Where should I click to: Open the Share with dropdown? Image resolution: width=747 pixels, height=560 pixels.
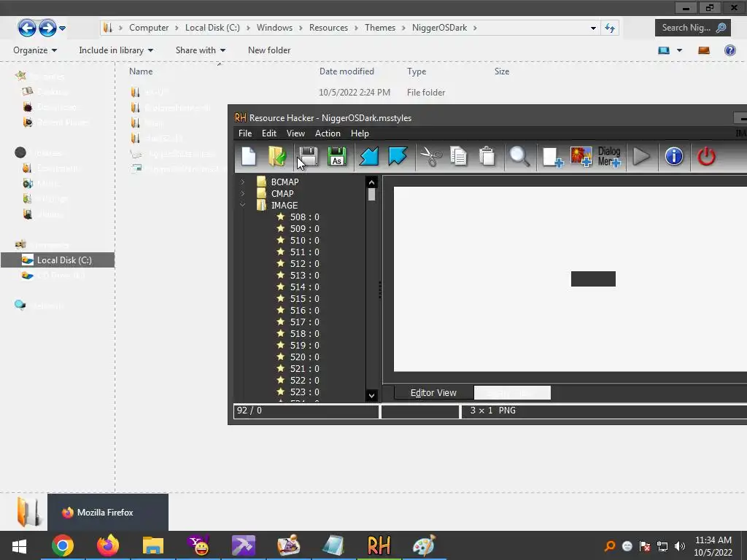coord(201,50)
